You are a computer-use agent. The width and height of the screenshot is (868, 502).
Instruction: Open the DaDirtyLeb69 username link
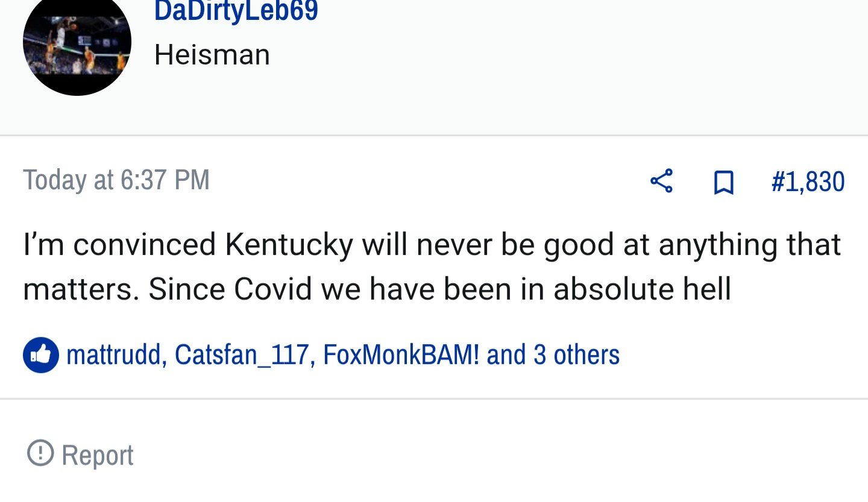click(x=236, y=11)
